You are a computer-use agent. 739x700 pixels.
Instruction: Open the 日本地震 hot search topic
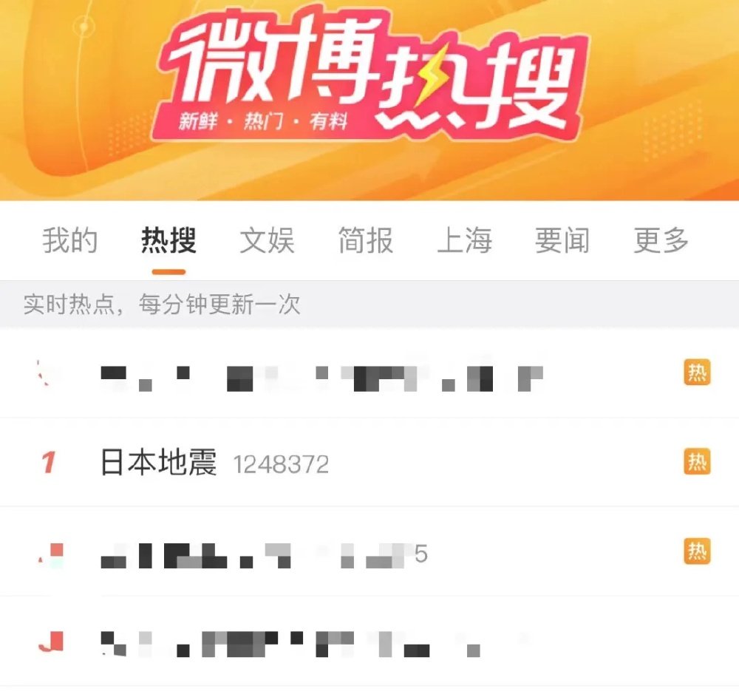click(158, 462)
